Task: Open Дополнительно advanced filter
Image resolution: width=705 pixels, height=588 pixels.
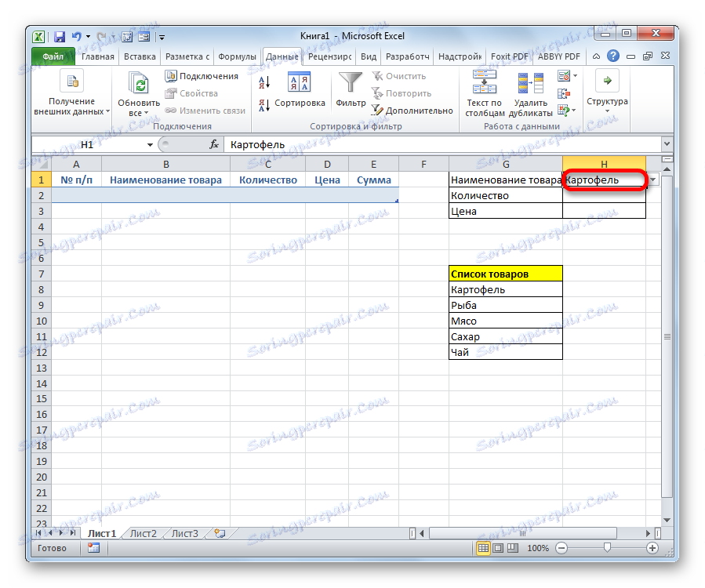Action: coord(412,111)
